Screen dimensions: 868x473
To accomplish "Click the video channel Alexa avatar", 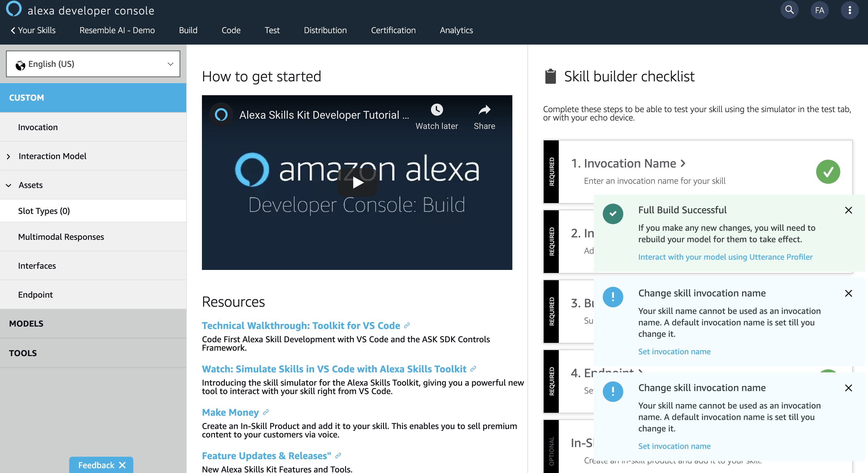I will coord(221,115).
